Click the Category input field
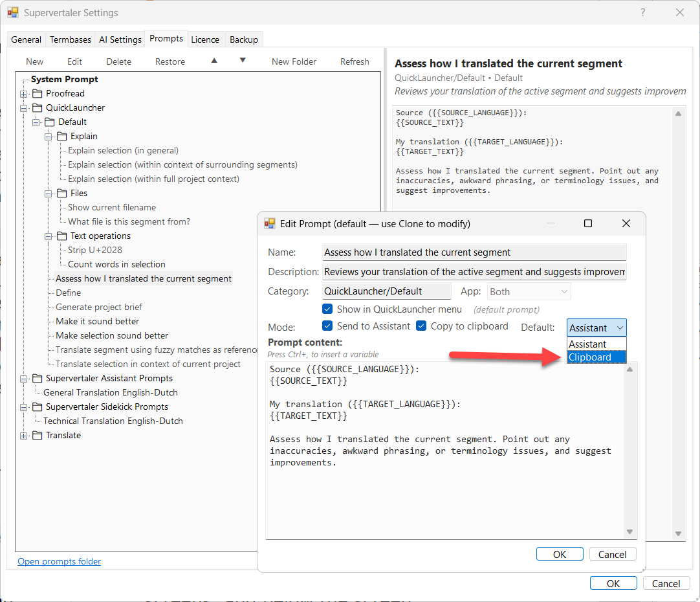This screenshot has height=602, width=700. tap(387, 291)
